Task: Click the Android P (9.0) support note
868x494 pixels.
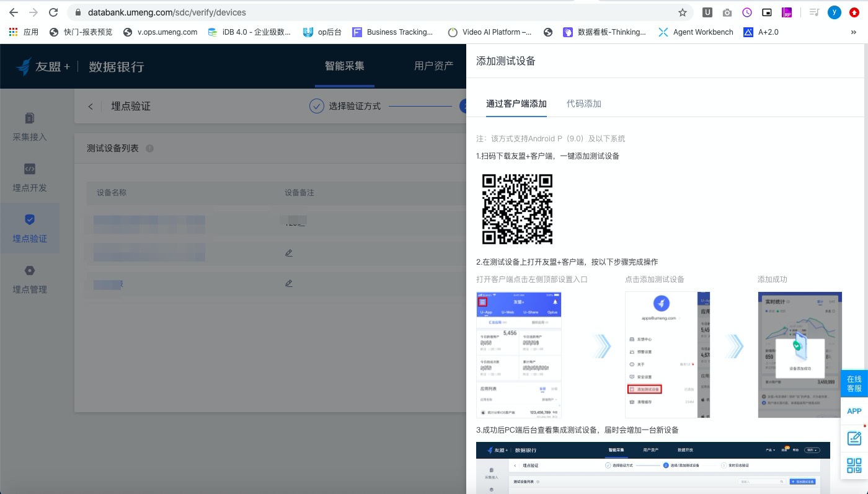Action: 551,139
